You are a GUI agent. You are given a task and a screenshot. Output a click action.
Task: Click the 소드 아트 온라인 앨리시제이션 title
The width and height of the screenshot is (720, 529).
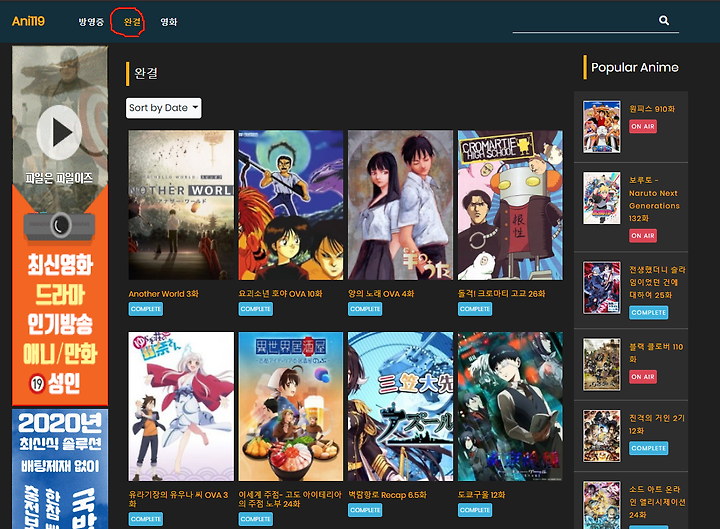point(657,502)
